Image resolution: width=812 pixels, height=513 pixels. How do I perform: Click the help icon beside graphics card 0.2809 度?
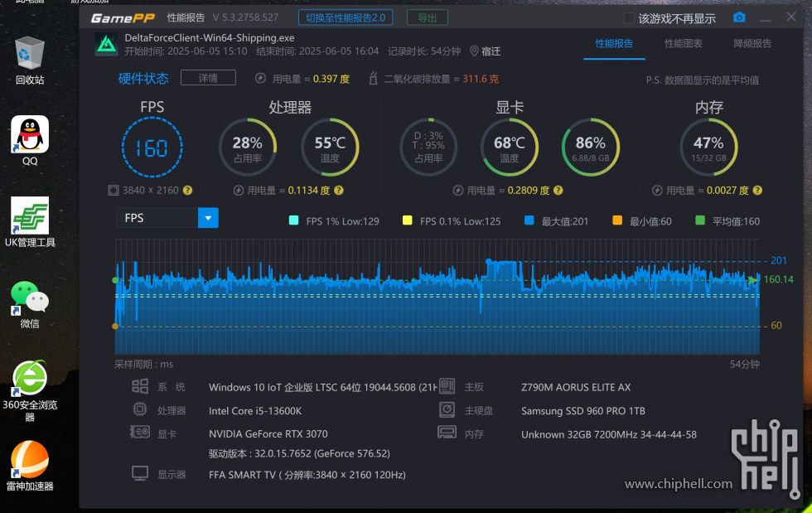[558, 190]
